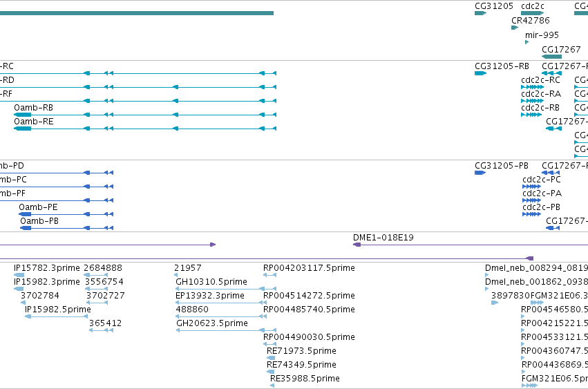Open the RE71973.5prime EST label

301,351
